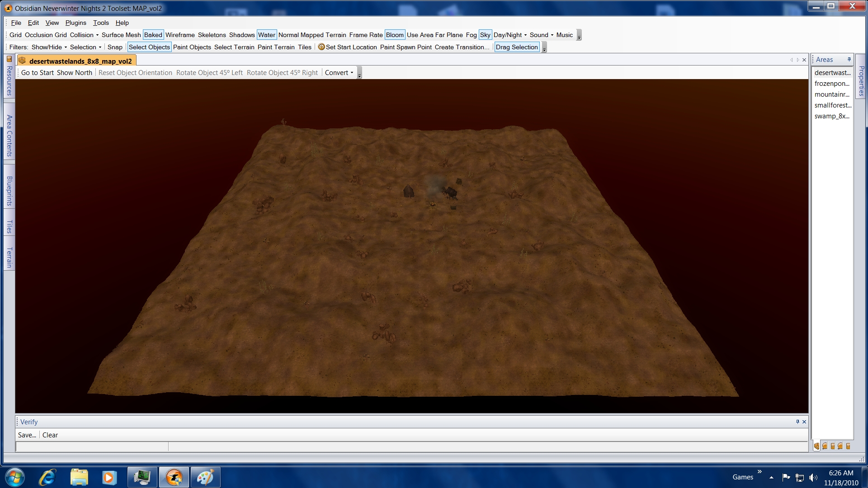Expand the Convert dropdown
868x488 pixels.
click(x=339, y=73)
